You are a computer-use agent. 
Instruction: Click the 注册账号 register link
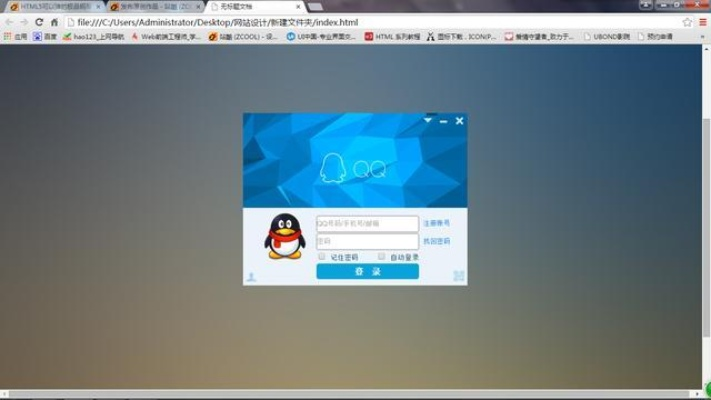[437, 223]
